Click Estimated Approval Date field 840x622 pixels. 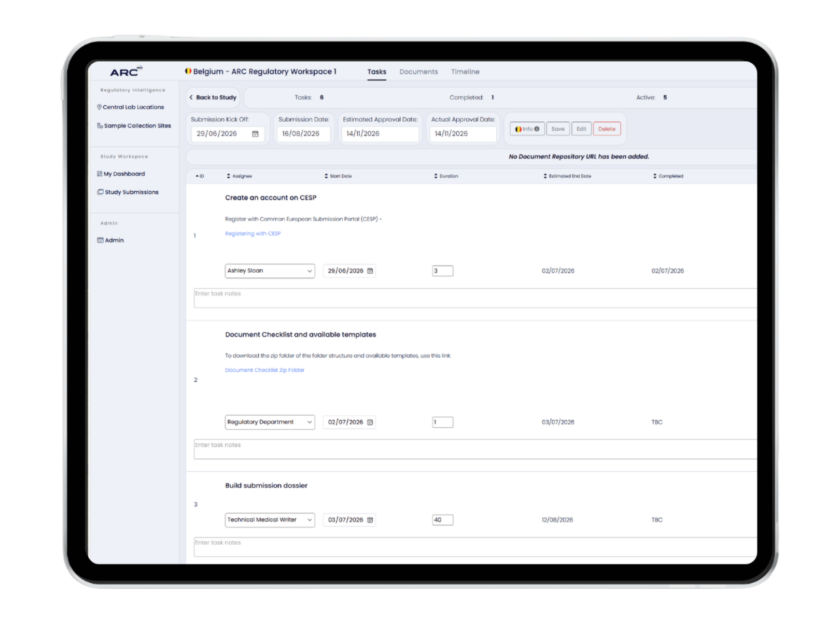380,134
